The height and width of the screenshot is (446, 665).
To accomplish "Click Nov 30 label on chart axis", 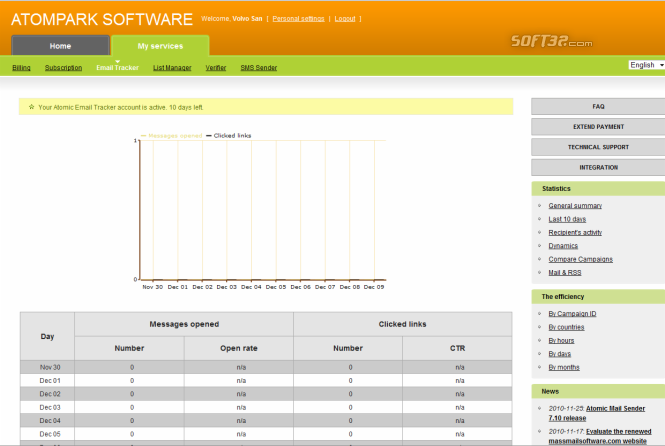I will 153,287.
